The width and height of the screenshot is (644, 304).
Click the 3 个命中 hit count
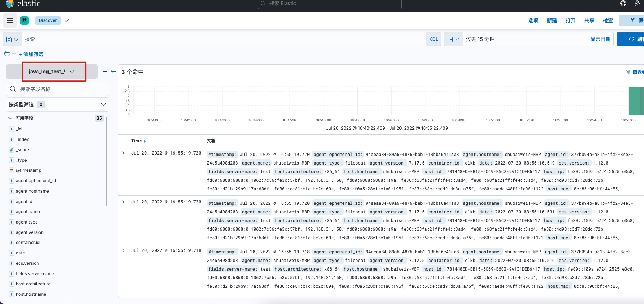pyautogui.click(x=132, y=72)
